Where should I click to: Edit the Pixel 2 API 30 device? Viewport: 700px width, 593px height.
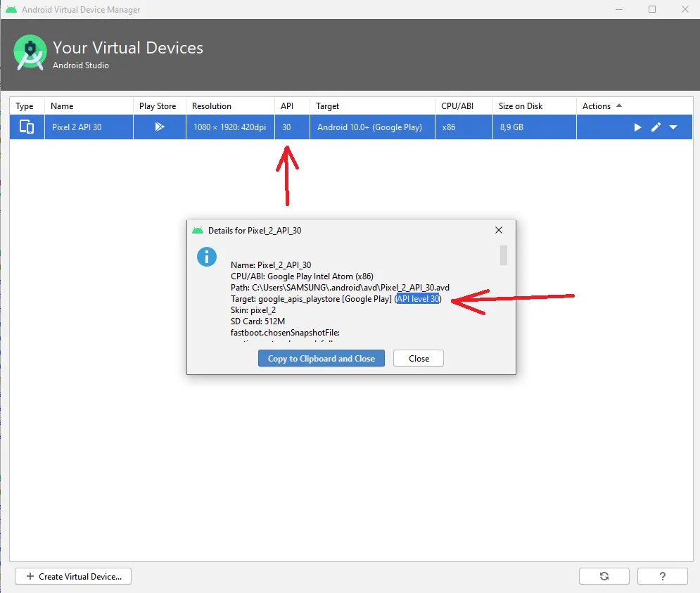(656, 127)
